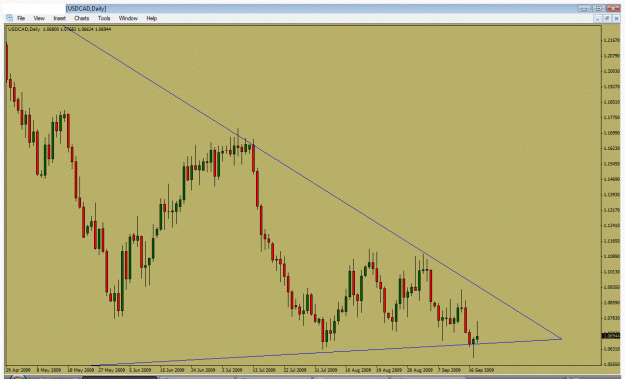Click the 1.10130 price axis label
This screenshot has height=379, width=625.
612,272
